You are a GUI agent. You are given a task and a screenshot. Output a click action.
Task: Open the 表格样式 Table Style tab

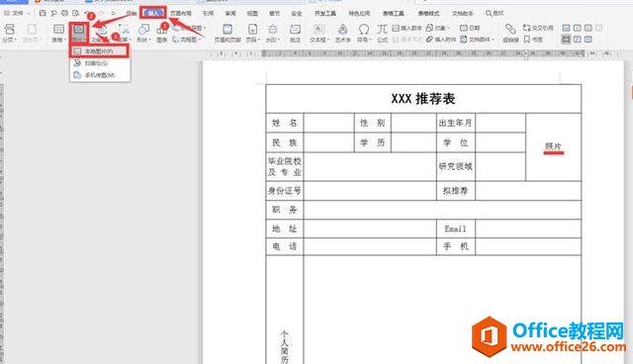click(428, 13)
